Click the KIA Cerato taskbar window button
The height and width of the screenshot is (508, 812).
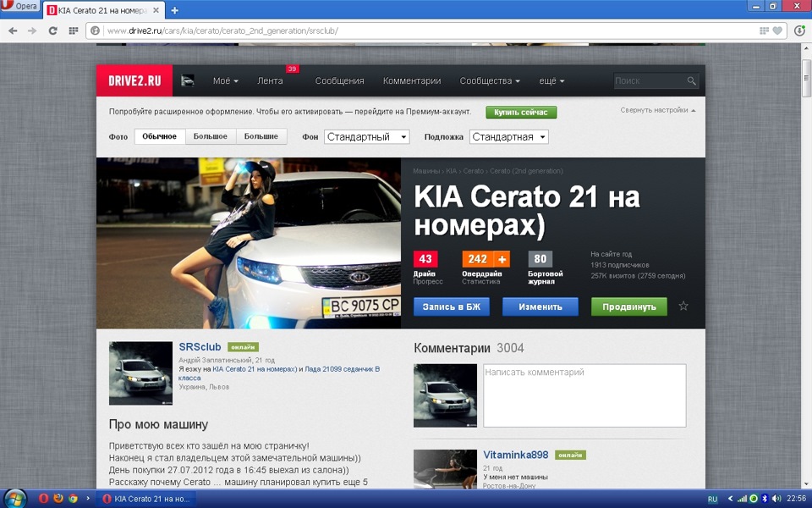tap(146, 499)
